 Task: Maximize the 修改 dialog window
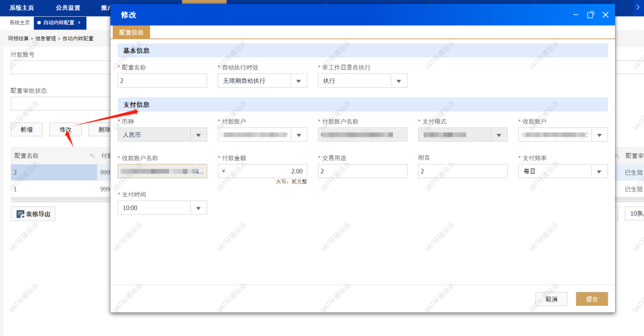(590, 15)
